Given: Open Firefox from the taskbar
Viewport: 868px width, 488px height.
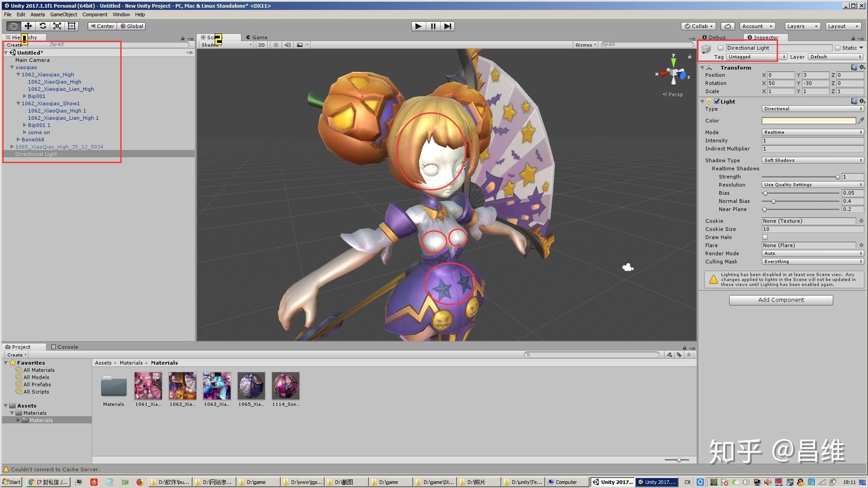Looking at the screenshot, I should point(140,482).
